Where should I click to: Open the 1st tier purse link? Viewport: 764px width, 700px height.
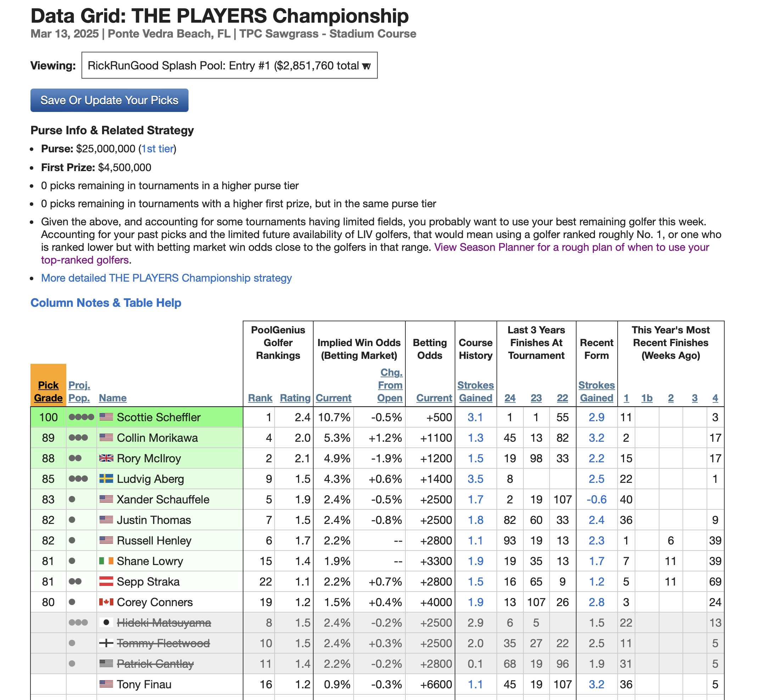tap(157, 149)
